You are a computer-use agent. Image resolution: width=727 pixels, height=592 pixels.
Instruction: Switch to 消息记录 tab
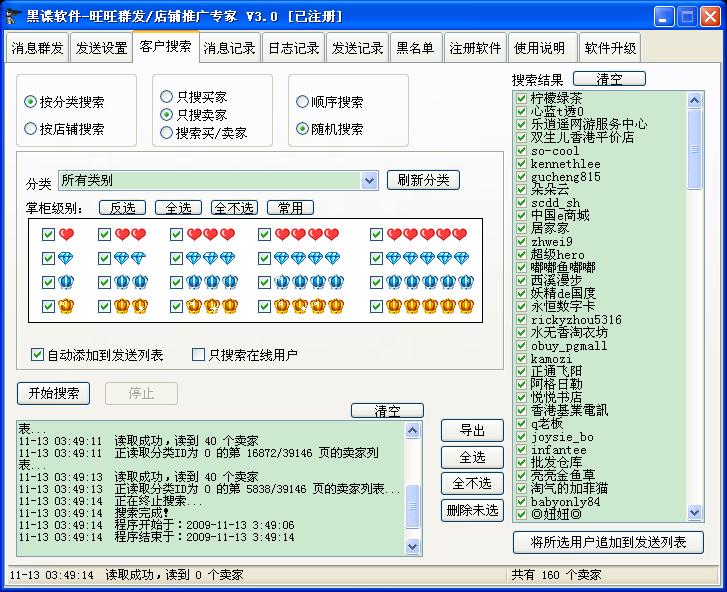pos(230,48)
